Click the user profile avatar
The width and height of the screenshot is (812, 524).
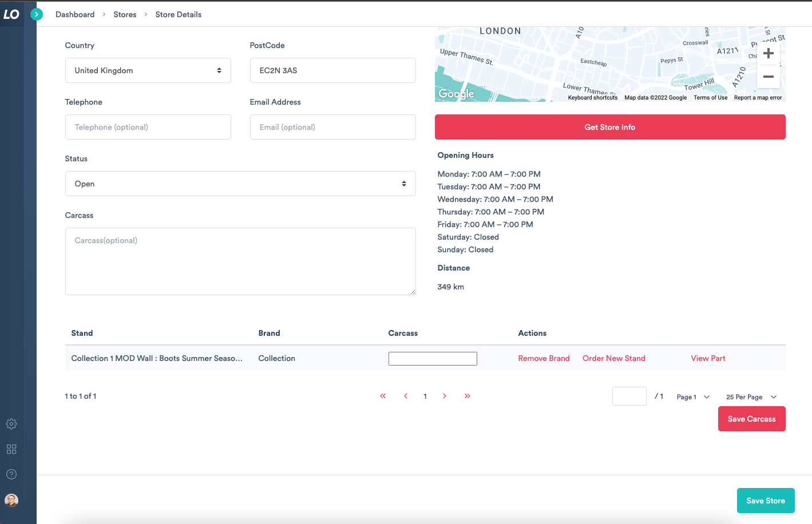point(11,501)
